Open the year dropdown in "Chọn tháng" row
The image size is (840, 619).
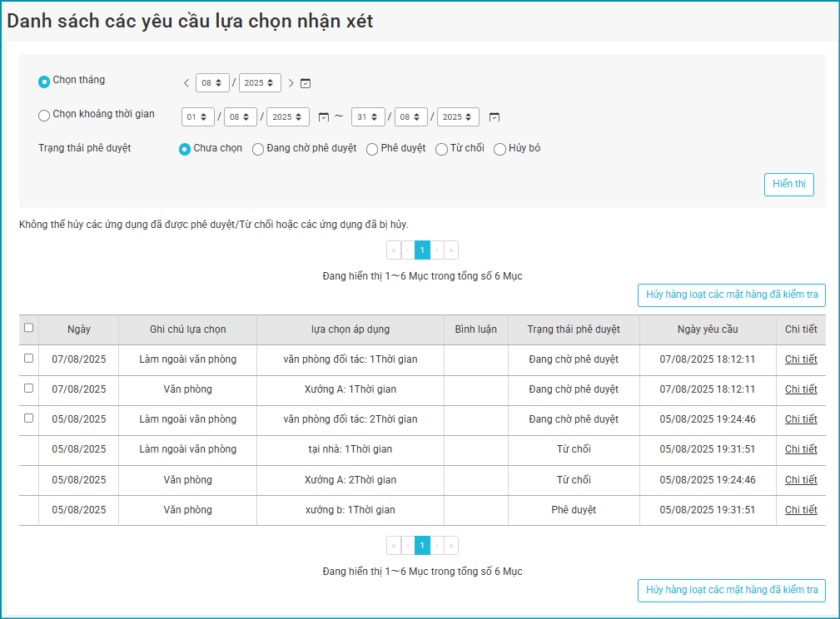[x=259, y=83]
